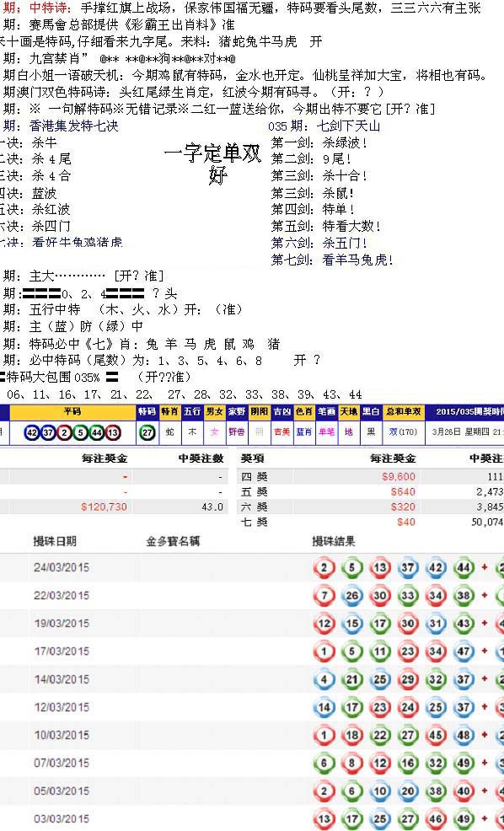Click green ball 21 in 14/03/2015 draw
This screenshot has width=504, height=831.
352,679
